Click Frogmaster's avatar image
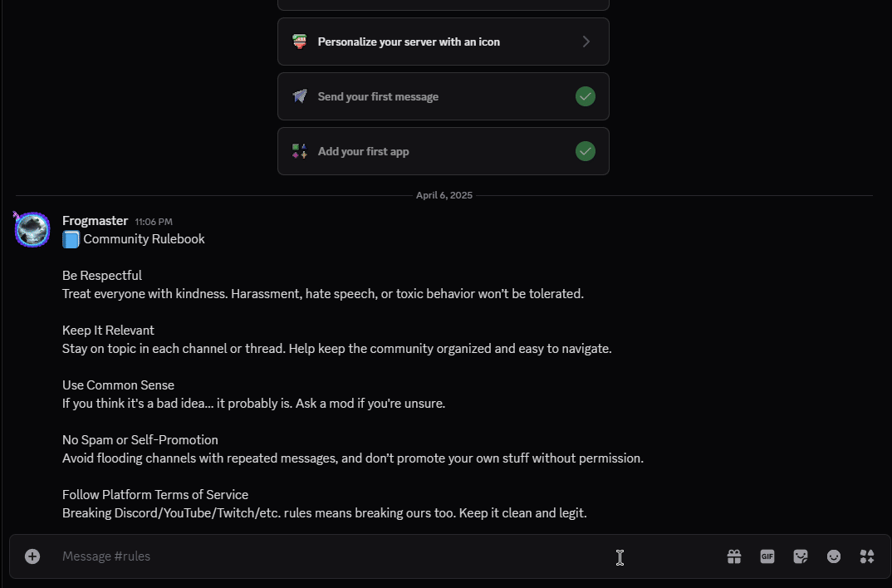892x588 pixels. (x=33, y=229)
